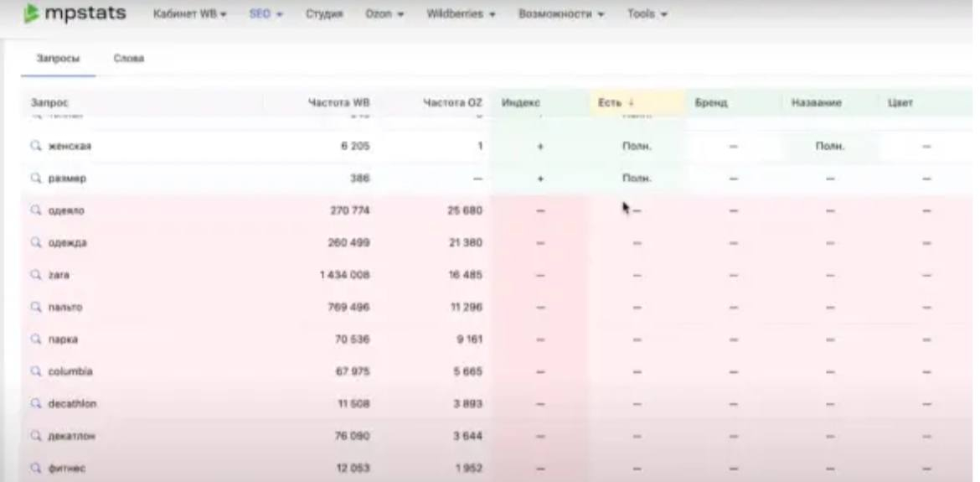Viewport: 980px width, 482px height.
Task: Click the search icon beside размер
Action: tap(36, 179)
